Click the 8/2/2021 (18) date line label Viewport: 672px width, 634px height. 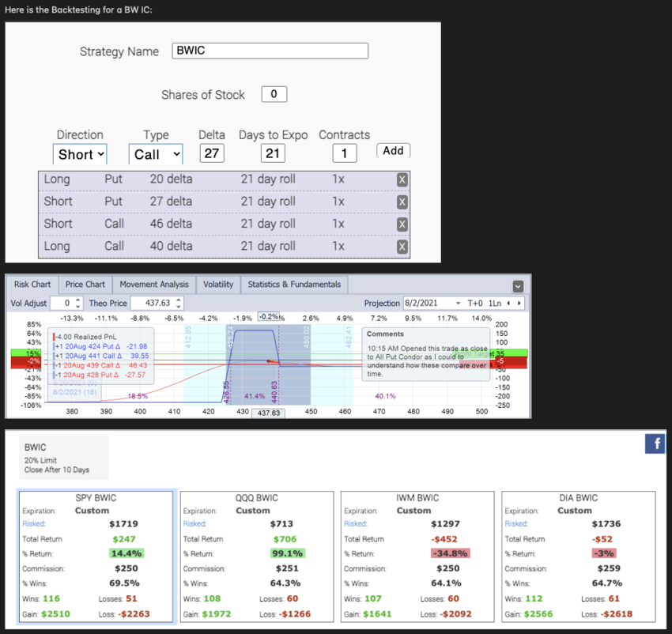pyautogui.click(x=75, y=392)
